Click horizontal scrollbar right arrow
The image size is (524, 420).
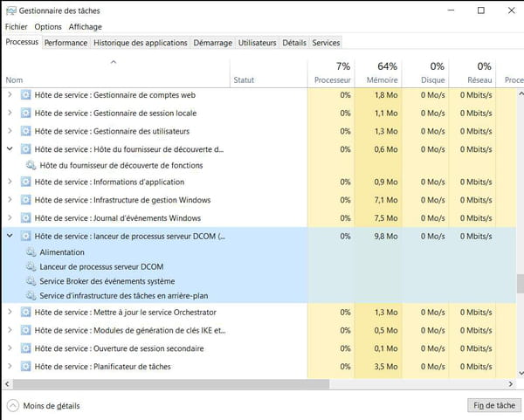511,384
